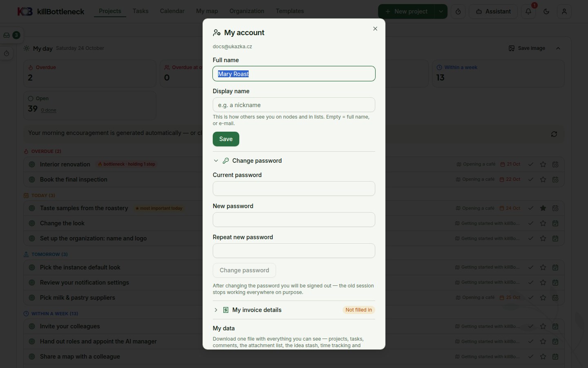This screenshot has width=588, height=368.
Task: Check off Pick milk & pastry suppliers
Action: pyautogui.click(x=531, y=298)
